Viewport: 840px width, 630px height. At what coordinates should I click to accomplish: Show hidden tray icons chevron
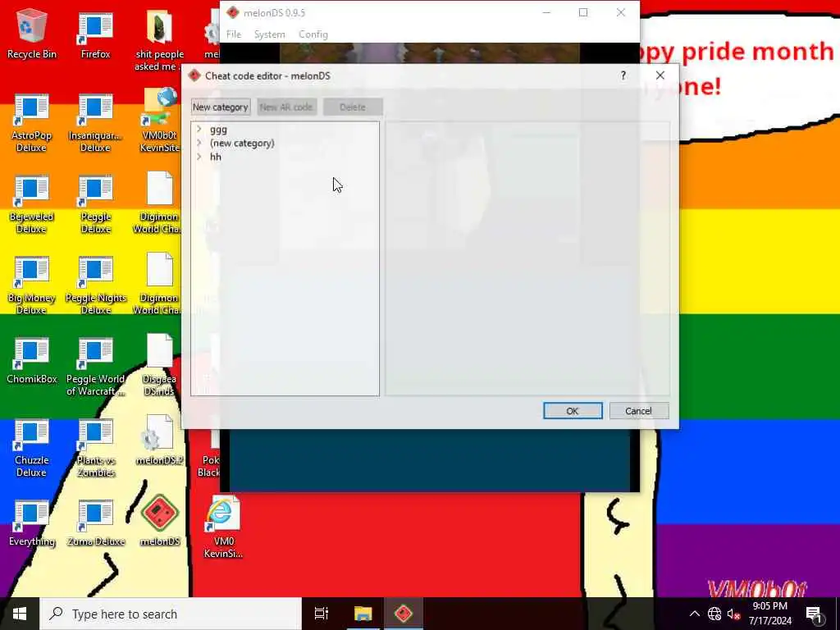tap(694, 614)
